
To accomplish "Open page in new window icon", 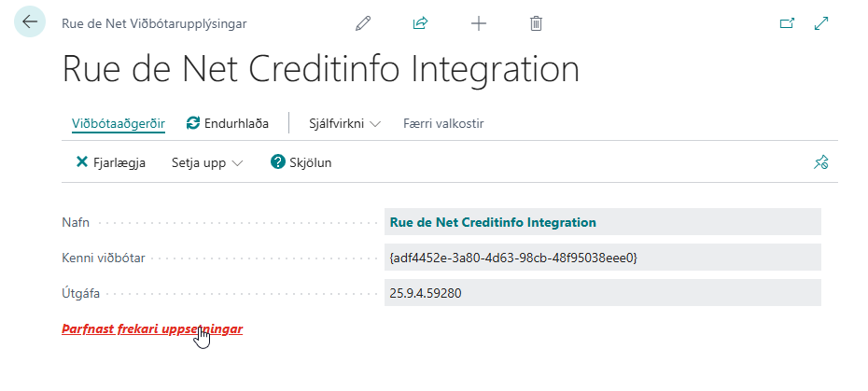I will tap(787, 23).
